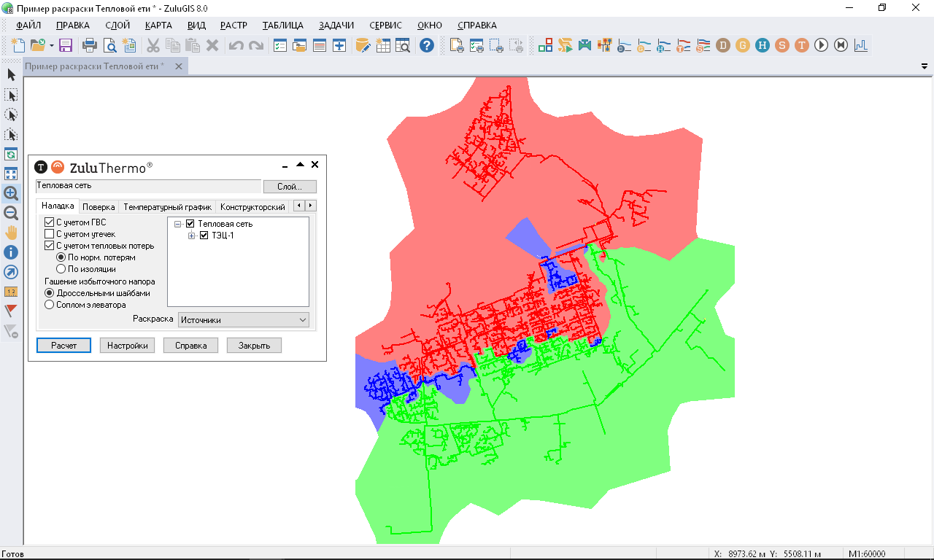Image resolution: width=934 pixels, height=560 pixels.
Task: Click the blue circular H toolbar icon
Action: coord(762,45)
